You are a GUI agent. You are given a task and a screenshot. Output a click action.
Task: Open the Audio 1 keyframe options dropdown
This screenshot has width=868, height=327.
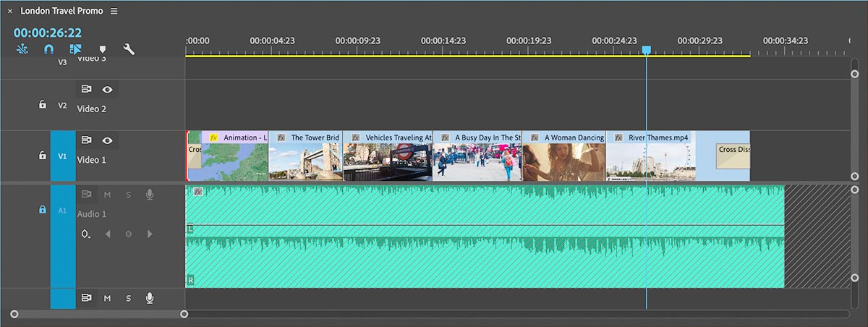86,234
